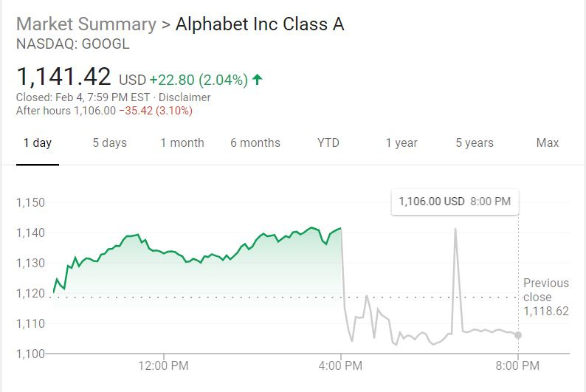The height and width of the screenshot is (392, 586).
Task: Click the green up arrow icon
Action: [257, 80]
